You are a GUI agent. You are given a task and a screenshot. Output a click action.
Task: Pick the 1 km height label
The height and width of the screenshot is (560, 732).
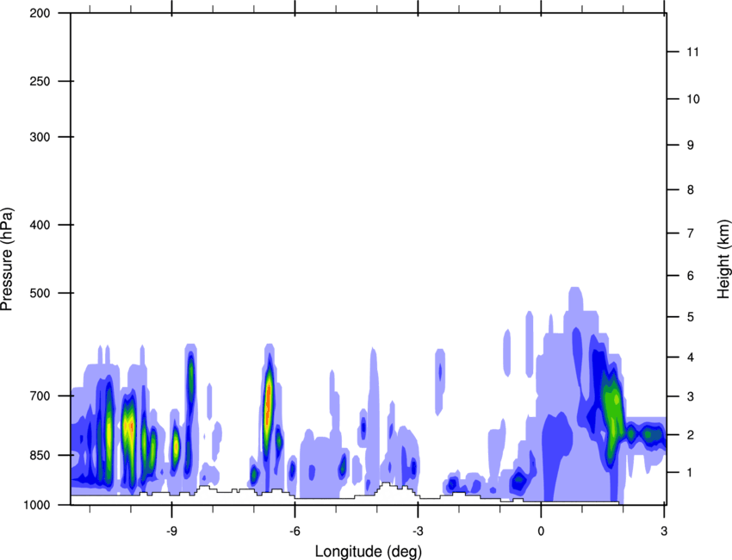[690, 473]
